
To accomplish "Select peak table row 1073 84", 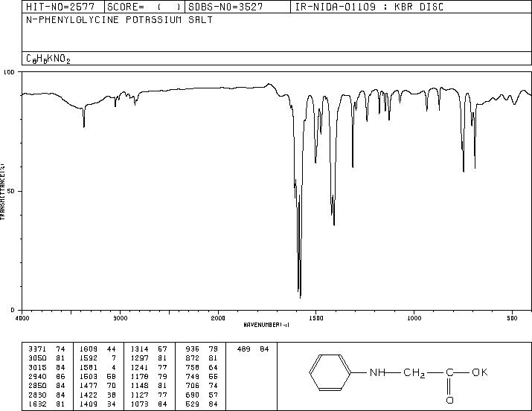I will coord(149,404).
